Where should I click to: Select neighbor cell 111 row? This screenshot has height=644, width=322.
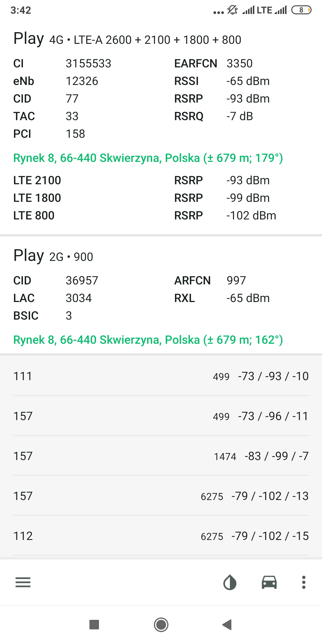click(161, 376)
